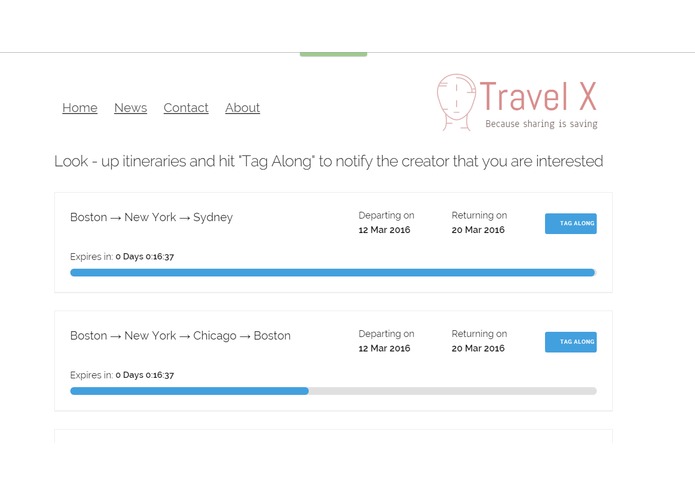Image resolution: width=695 pixels, height=494 pixels.
Task: Click the Travel X brand title
Action: [539, 96]
